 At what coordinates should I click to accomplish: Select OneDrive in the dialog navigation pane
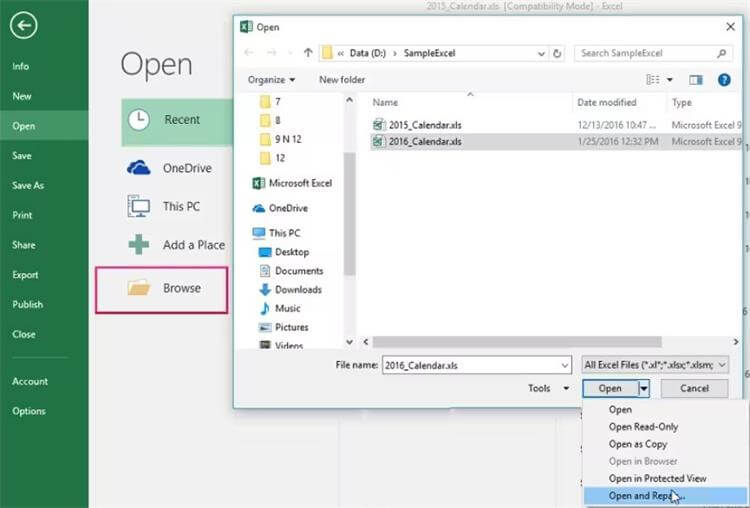(280, 208)
